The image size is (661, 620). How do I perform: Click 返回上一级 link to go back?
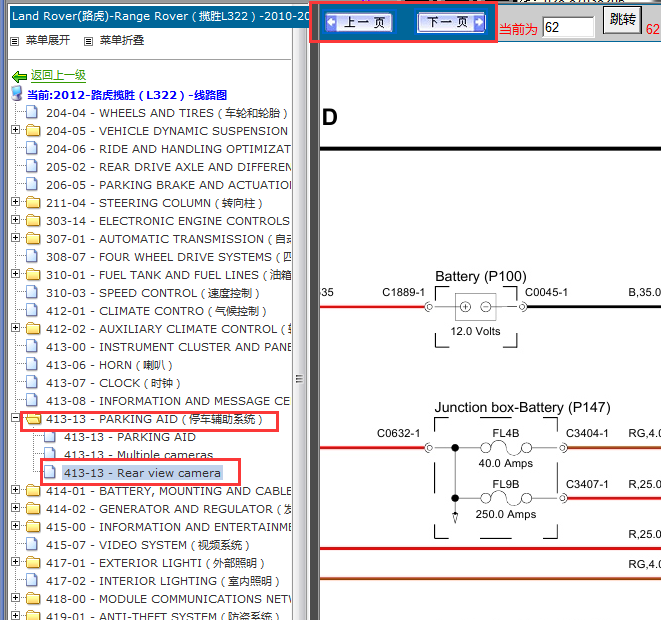tap(58, 75)
